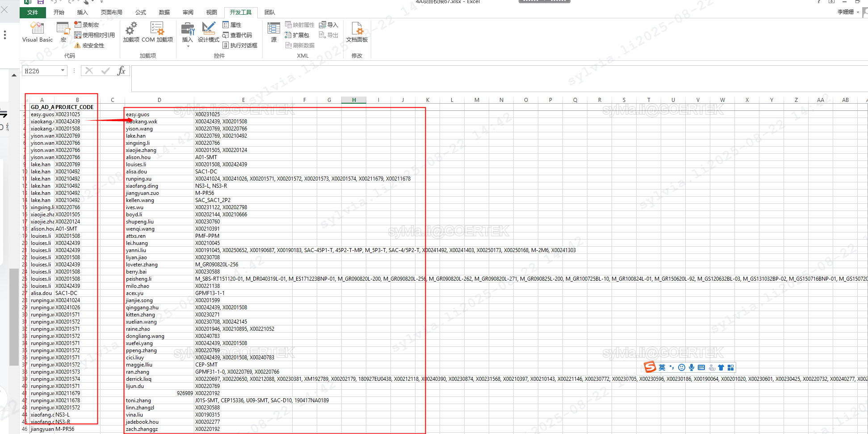
Task: Open control Properties (属性)
Action: tap(232, 25)
